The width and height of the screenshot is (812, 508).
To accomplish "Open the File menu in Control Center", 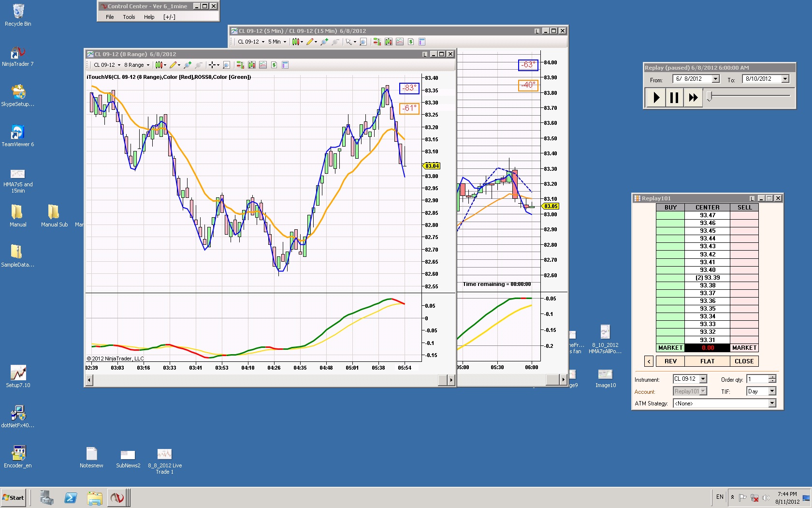I will [x=110, y=17].
